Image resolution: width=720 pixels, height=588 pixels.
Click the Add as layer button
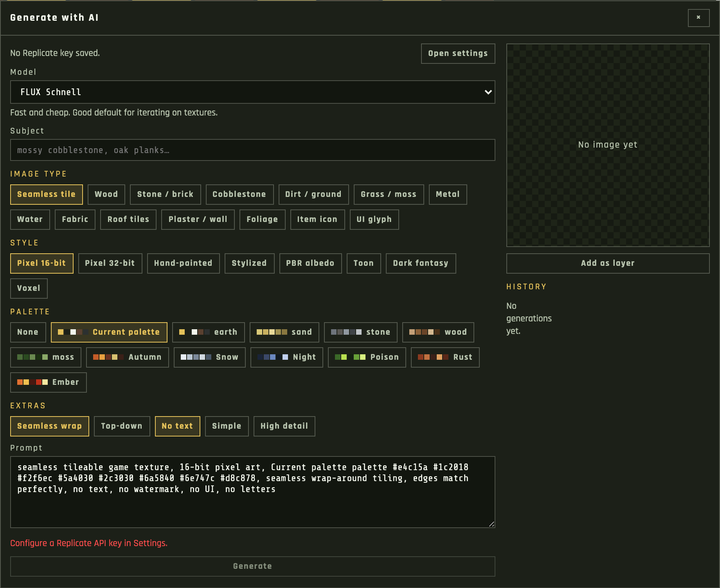pos(608,263)
